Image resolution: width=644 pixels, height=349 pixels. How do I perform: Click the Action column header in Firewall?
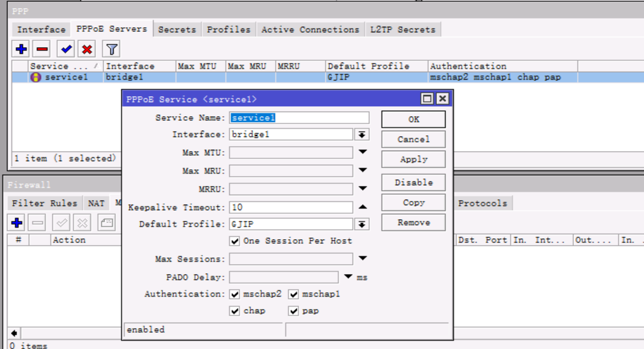(x=86, y=240)
